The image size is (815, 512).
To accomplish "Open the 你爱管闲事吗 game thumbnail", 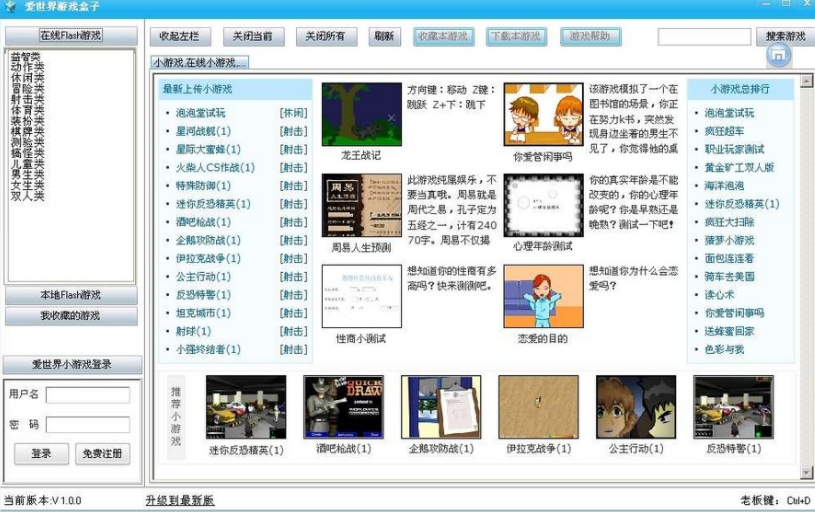I will (x=543, y=114).
